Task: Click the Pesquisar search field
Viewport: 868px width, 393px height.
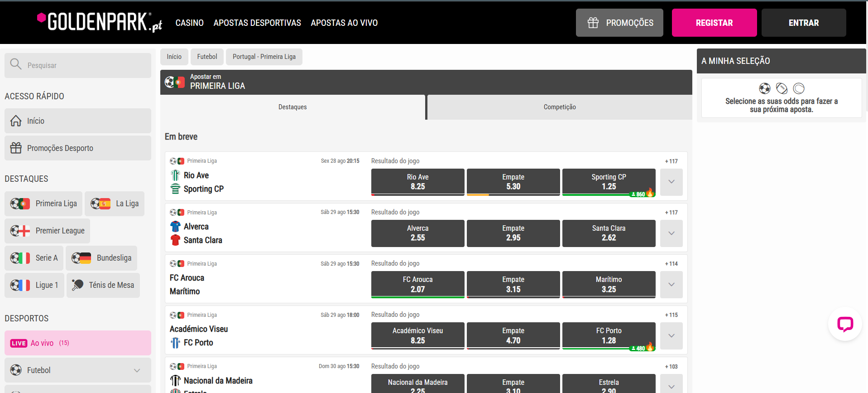Action: 78,65
